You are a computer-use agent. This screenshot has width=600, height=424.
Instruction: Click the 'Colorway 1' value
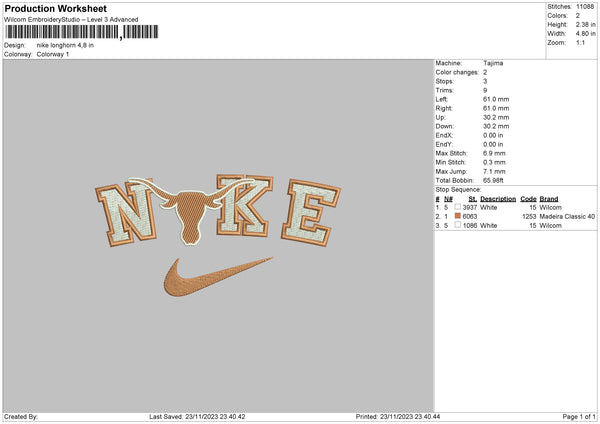pyautogui.click(x=53, y=54)
